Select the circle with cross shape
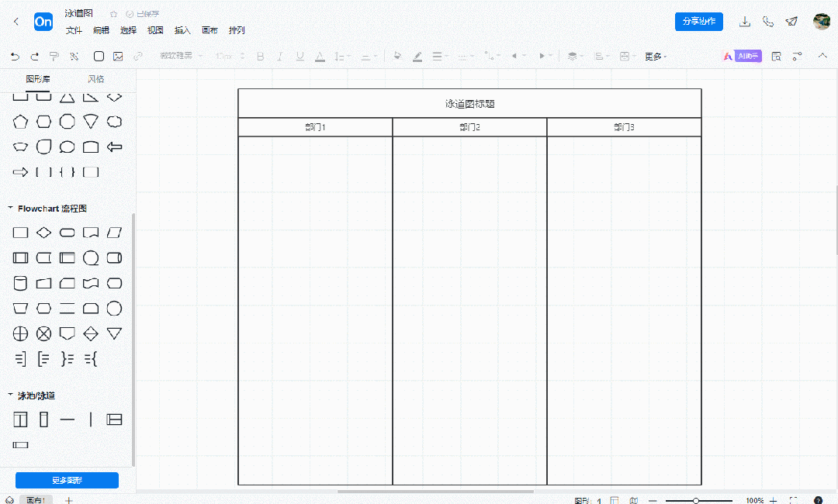 (x=20, y=334)
